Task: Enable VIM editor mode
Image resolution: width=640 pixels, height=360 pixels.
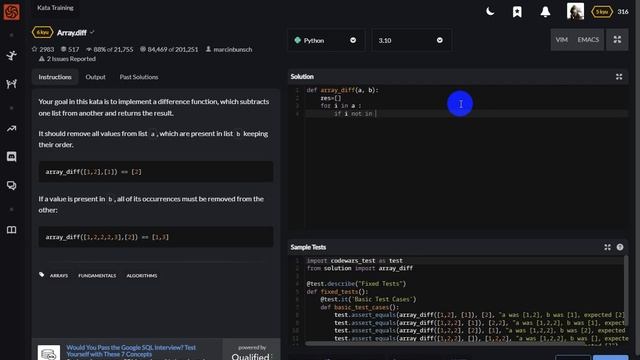Action: [x=562, y=40]
